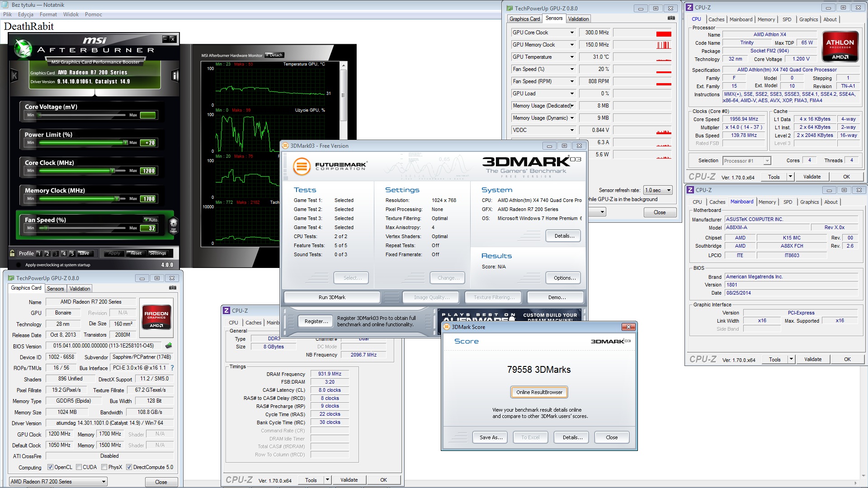Open the GPU Core Clock sensor dropdown
The width and height of the screenshot is (868, 488).
pos(572,33)
